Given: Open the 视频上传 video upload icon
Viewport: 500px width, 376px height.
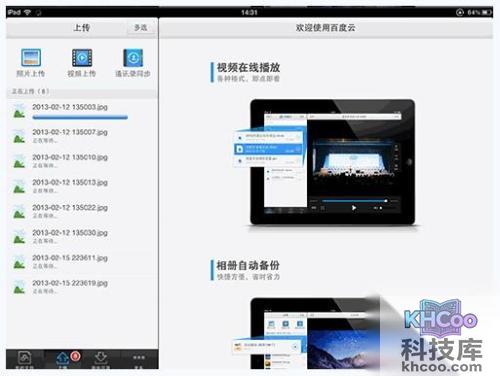Looking at the screenshot, I should (82, 58).
